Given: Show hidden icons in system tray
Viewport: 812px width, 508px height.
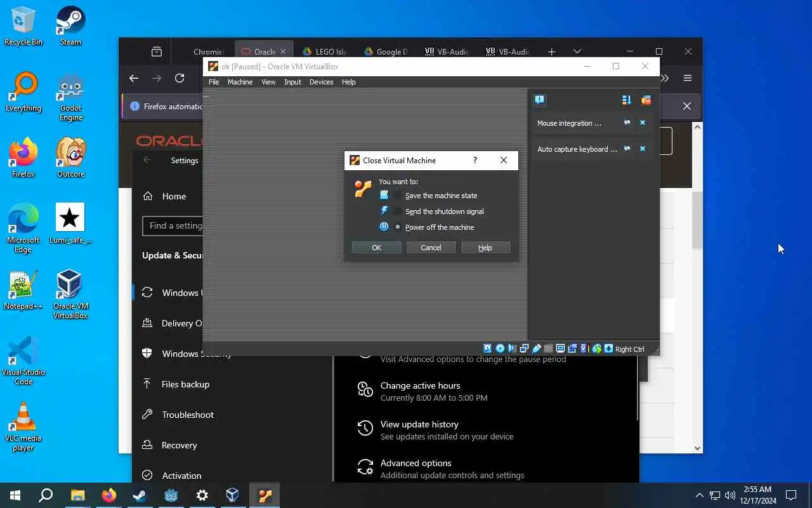Looking at the screenshot, I should pyautogui.click(x=700, y=495).
